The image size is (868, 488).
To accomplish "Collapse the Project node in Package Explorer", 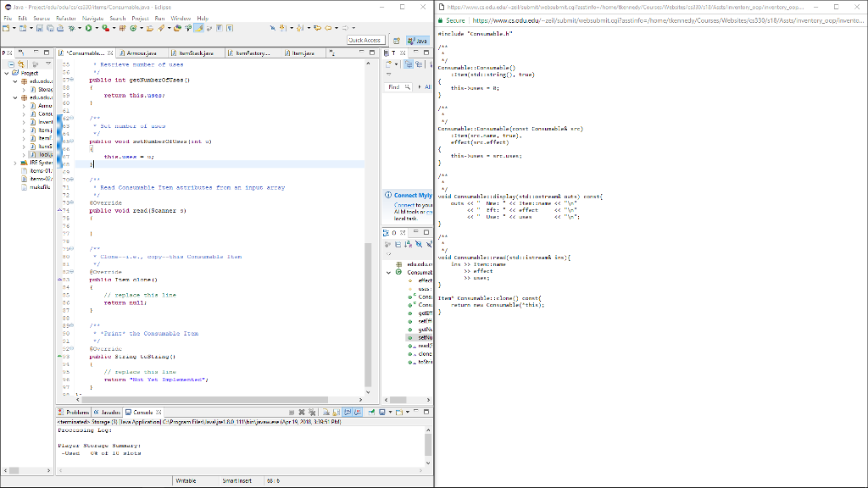I will [x=7, y=73].
